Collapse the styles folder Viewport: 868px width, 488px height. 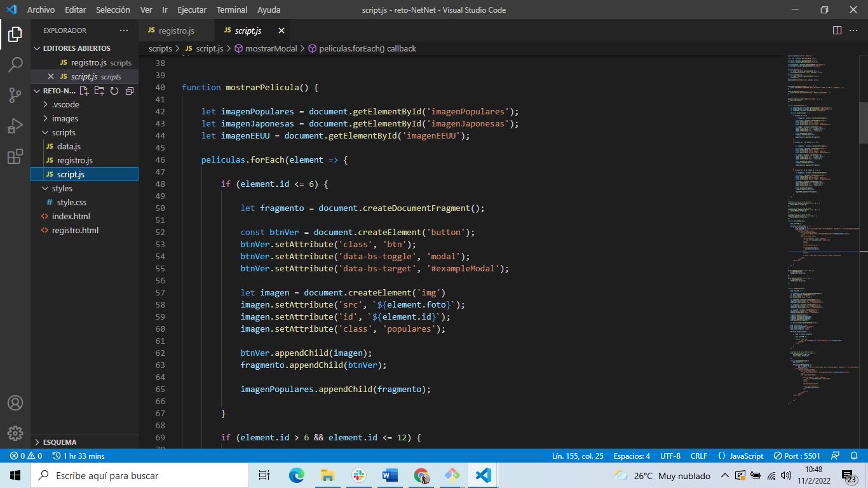click(84, 189)
